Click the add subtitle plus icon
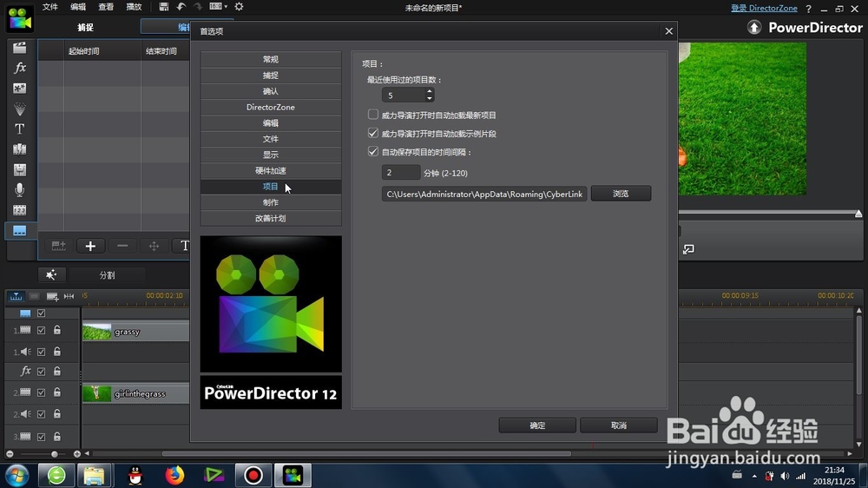Screen dimensions: 868x488 tap(90, 246)
